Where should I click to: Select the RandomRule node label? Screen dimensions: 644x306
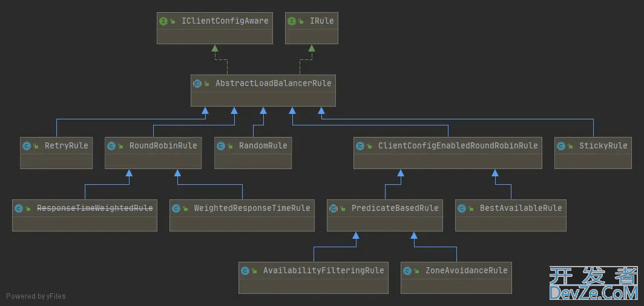[263, 145]
